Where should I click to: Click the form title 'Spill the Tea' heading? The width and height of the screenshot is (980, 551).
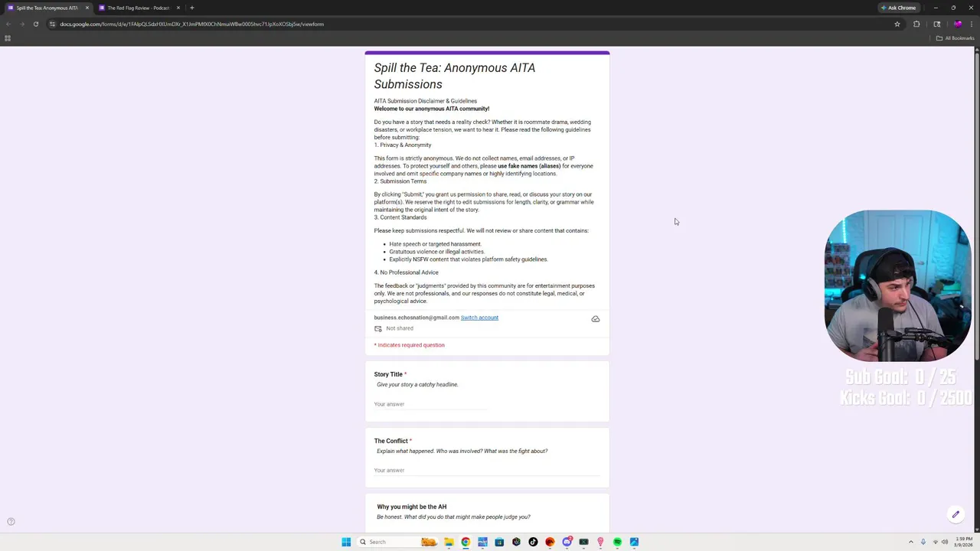pos(455,76)
